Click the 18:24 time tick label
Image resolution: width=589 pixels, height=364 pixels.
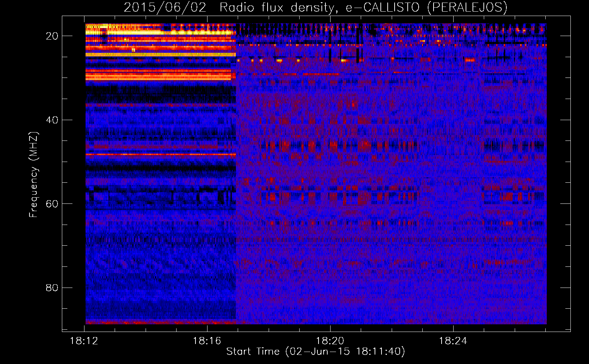click(x=453, y=341)
